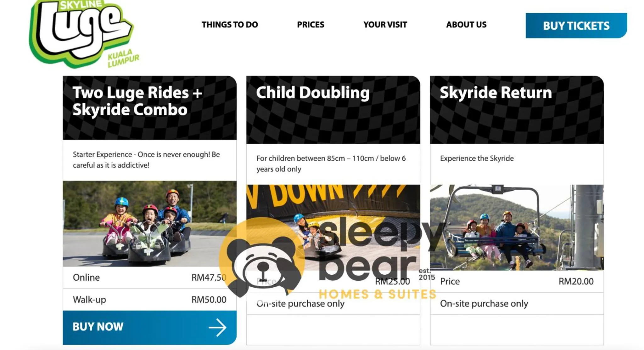Open the luge riders family photo
644x350 pixels.
(x=149, y=224)
